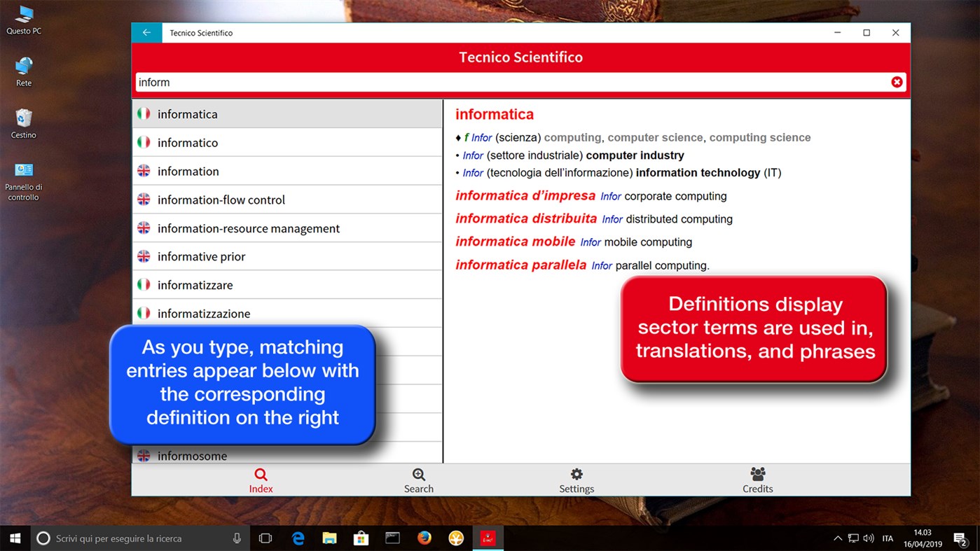Image resolution: width=980 pixels, height=551 pixels.
Task: Open Search using the magnifier icon
Action: click(418, 480)
